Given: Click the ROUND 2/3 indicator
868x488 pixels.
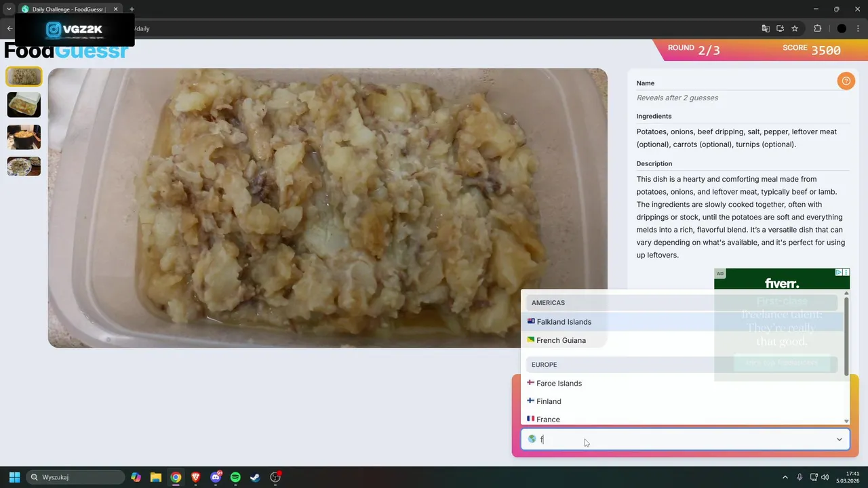Looking at the screenshot, I should tap(694, 50).
